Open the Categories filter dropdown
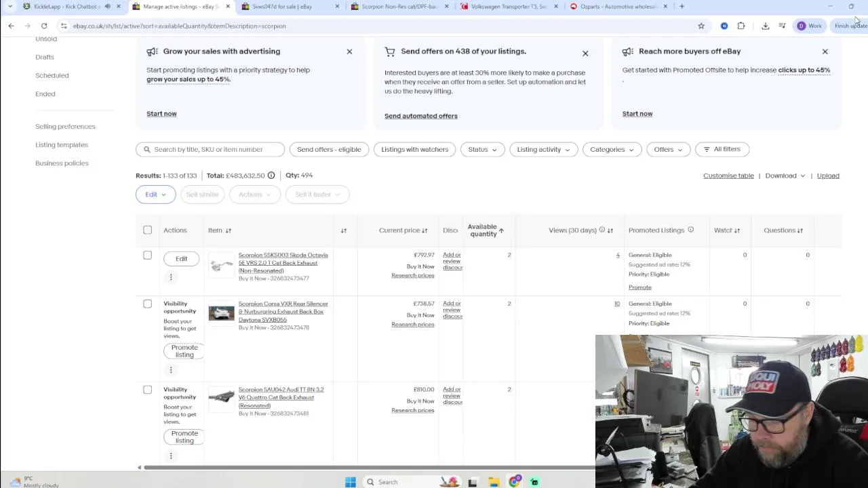Viewport: 868px width, 488px height. coord(612,149)
